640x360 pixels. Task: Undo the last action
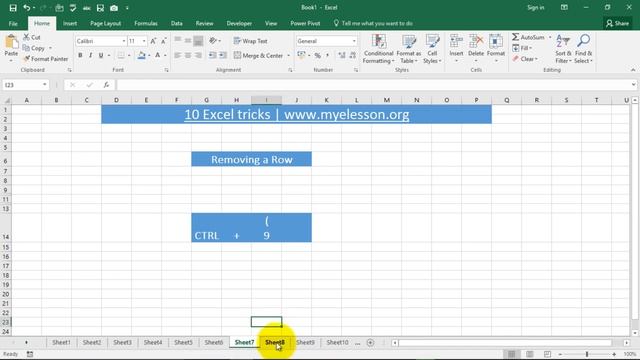click(27, 8)
